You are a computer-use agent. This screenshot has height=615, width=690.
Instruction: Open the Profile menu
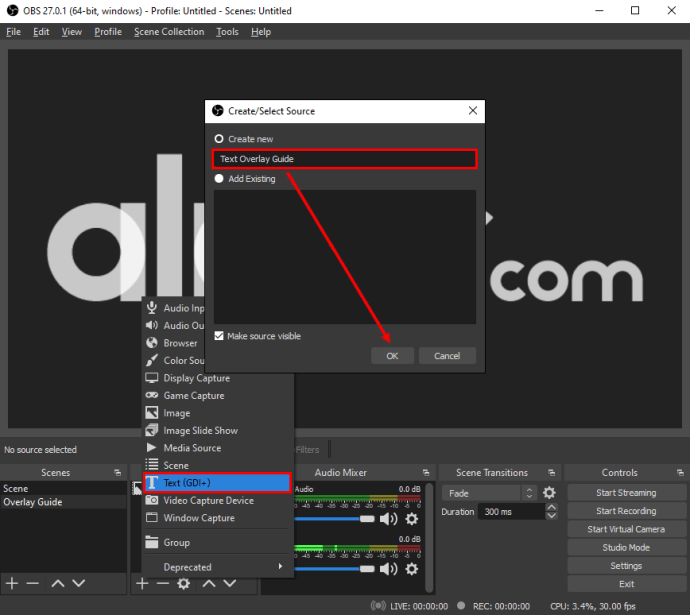[x=108, y=32]
